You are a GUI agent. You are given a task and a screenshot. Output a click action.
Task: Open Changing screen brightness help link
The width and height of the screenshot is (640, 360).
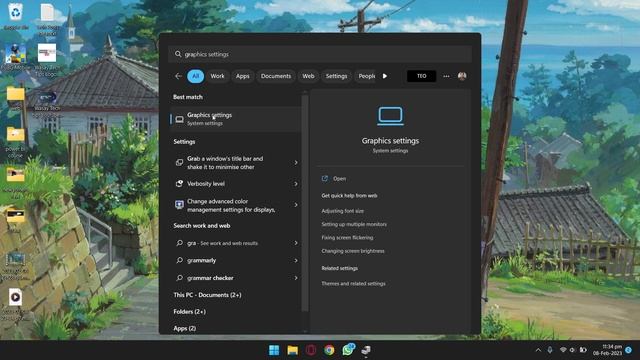click(x=353, y=251)
